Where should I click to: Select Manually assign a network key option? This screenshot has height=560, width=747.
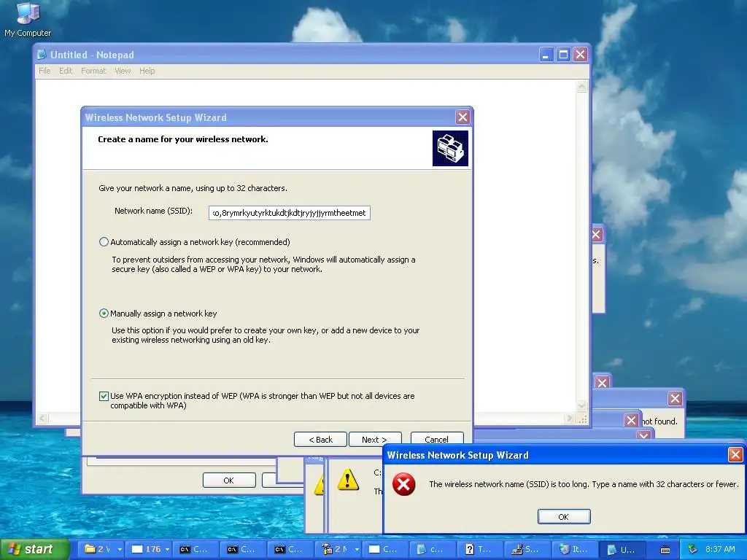tap(104, 314)
